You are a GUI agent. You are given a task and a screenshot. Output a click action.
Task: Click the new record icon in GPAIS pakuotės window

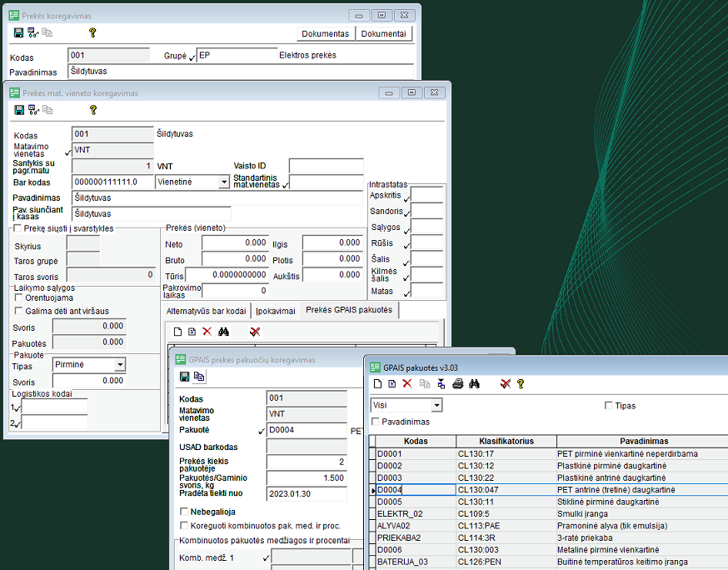[x=378, y=383]
